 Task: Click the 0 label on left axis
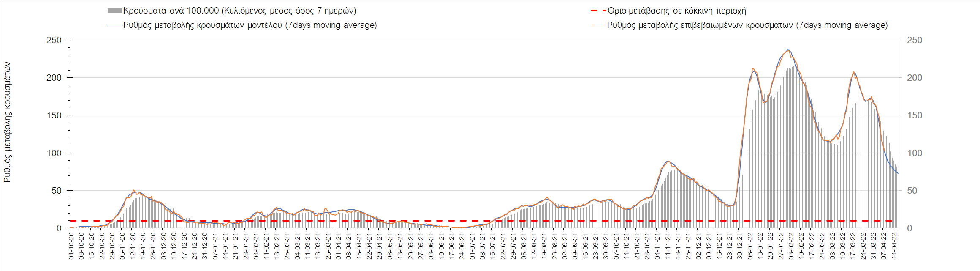coord(59,228)
